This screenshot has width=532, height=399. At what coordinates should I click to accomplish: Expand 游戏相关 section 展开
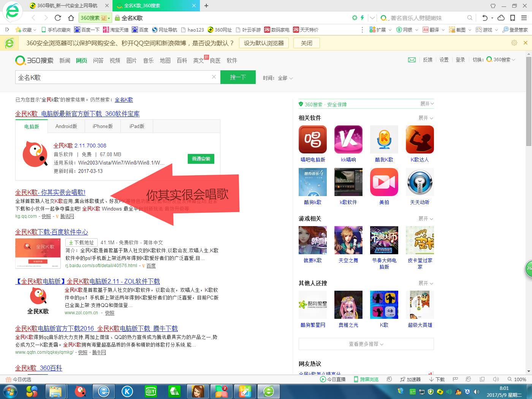click(x=426, y=218)
